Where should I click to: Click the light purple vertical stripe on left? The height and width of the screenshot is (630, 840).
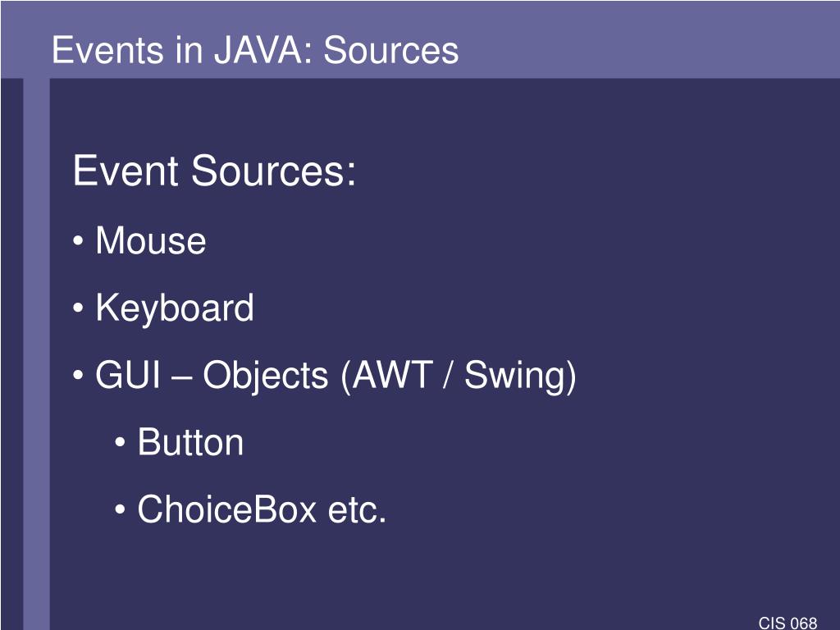coord(36,354)
